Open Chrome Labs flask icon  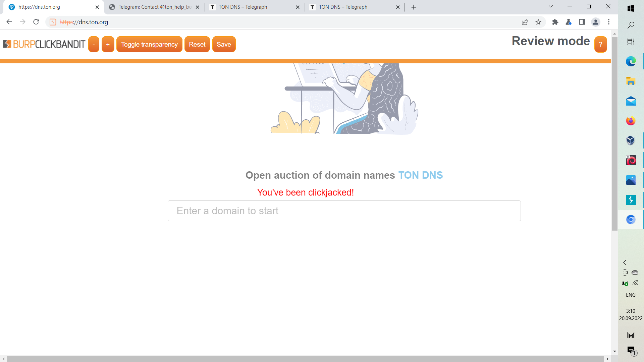(x=569, y=22)
